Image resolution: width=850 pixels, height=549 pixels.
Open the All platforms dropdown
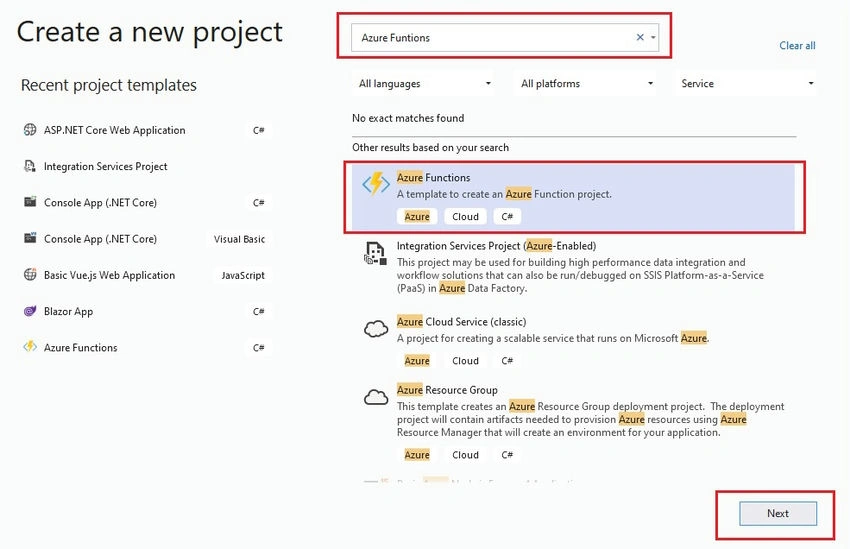585,83
